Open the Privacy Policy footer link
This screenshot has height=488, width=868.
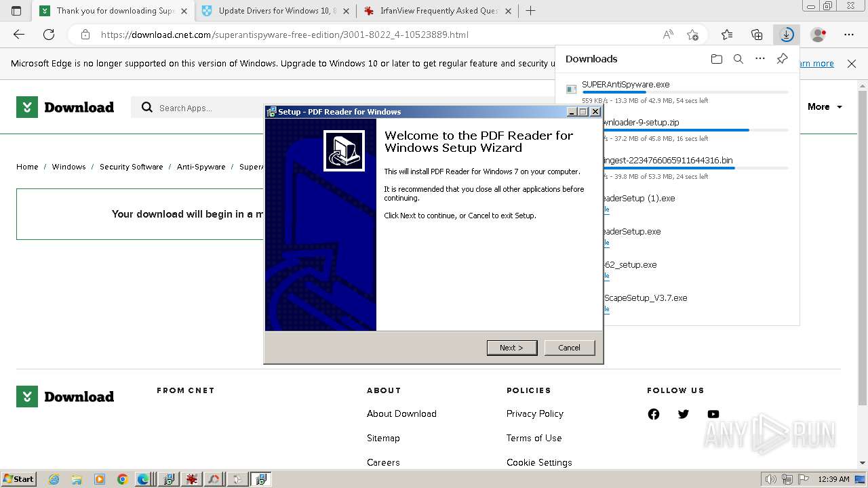[534, 413]
